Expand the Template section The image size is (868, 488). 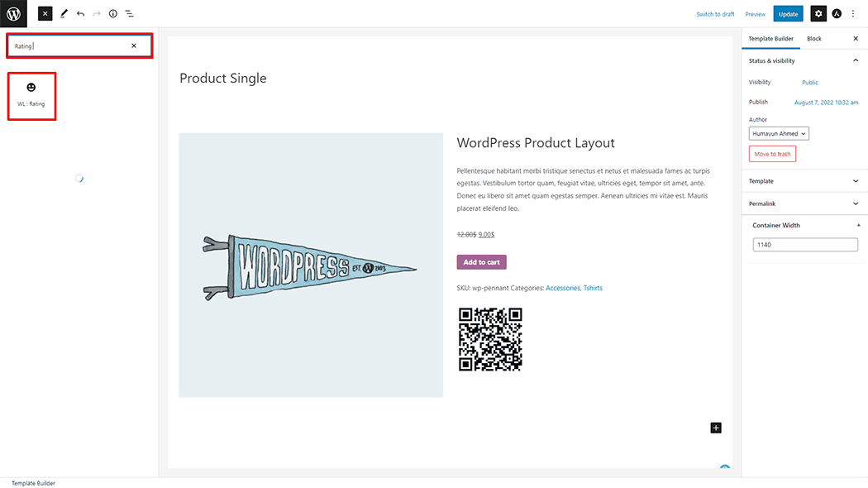(x=855, y=181)
